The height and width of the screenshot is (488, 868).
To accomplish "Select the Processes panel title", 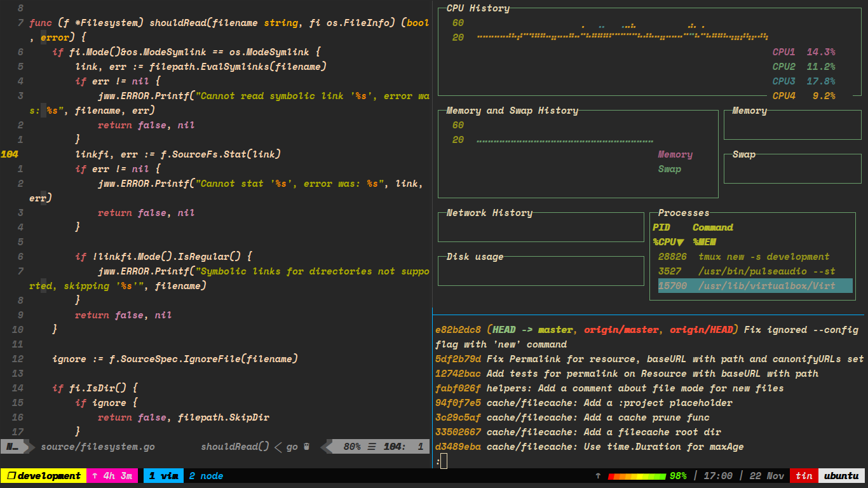I will [x=684, y=213].
